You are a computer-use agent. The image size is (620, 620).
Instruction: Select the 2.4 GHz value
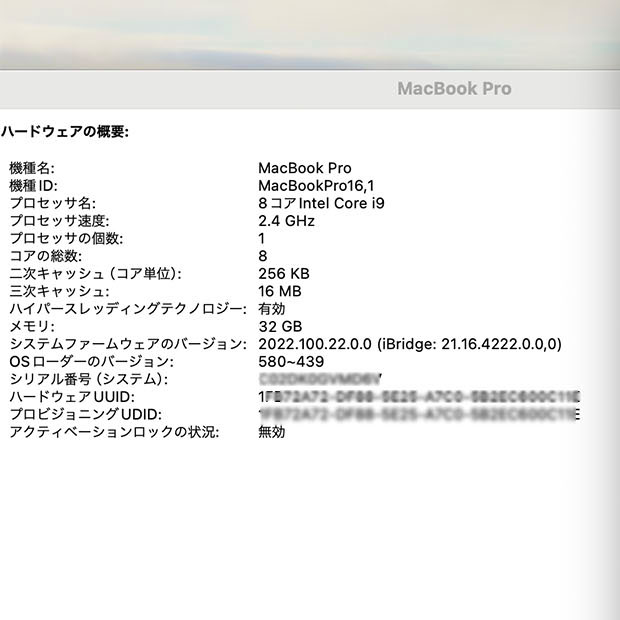click(x=286, y=221)
